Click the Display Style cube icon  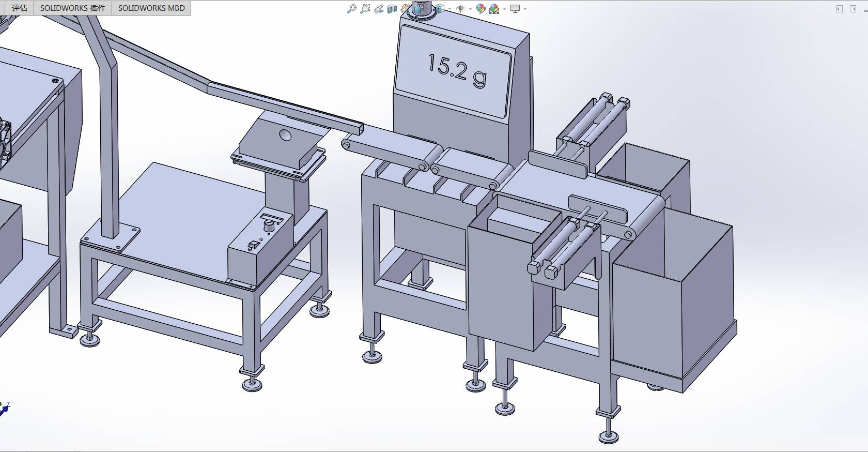[440, 9]
